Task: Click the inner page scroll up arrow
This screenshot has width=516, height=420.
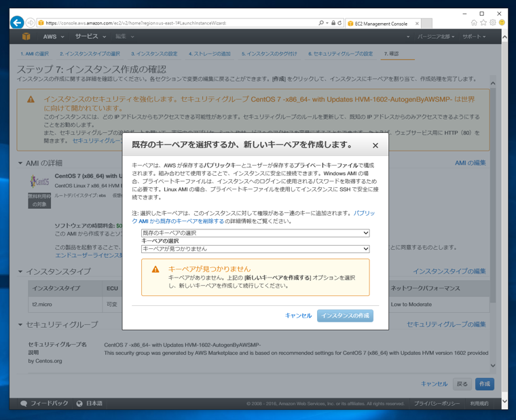Action: pos(493,83)
